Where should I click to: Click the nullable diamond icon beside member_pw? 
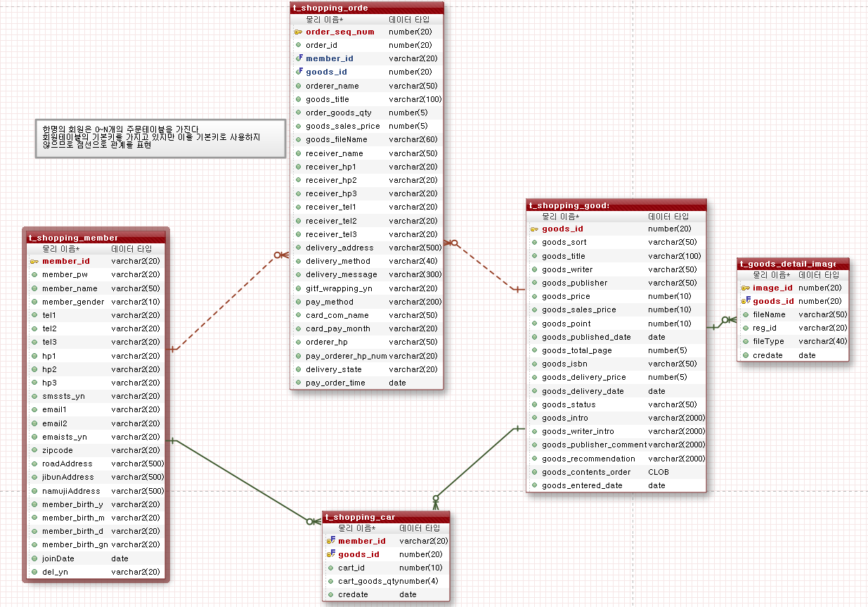click(x=35, y=275)
